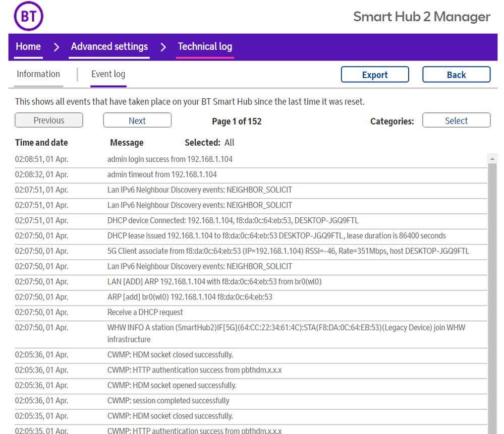
Task: Click scrollbar up arrow
Action: pyautogui.click(x=492, y=159)
